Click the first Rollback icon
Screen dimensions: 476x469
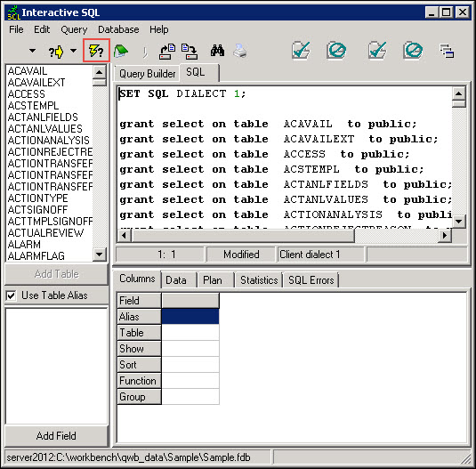[336, 50]
